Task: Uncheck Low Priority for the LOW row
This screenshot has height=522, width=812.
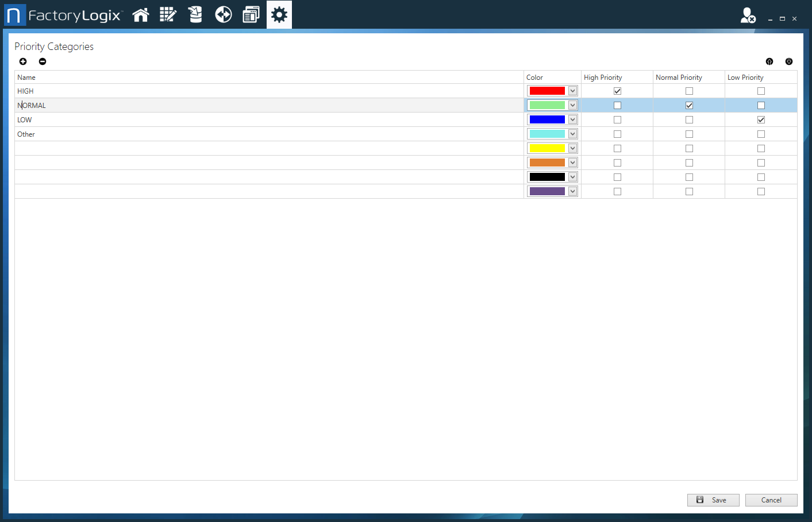Action: [761, 119]
